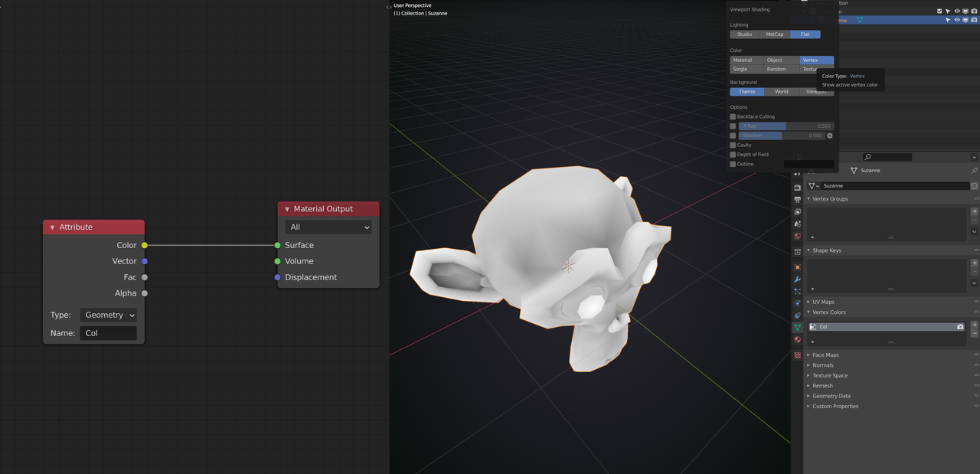Expand the Face Maps panel

coord(825,355)
